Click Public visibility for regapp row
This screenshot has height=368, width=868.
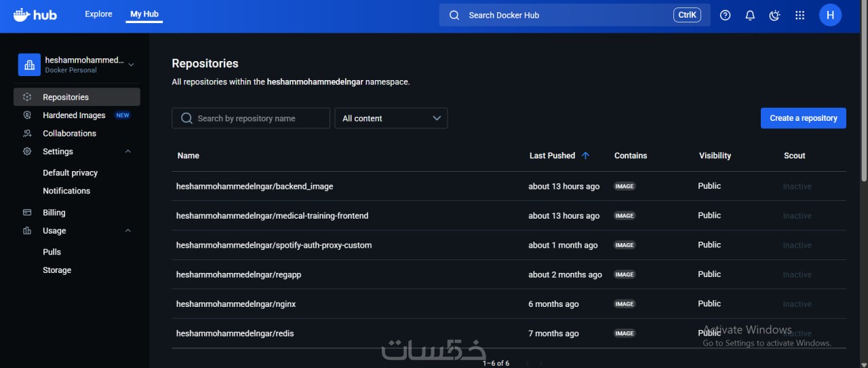point(709,274)
